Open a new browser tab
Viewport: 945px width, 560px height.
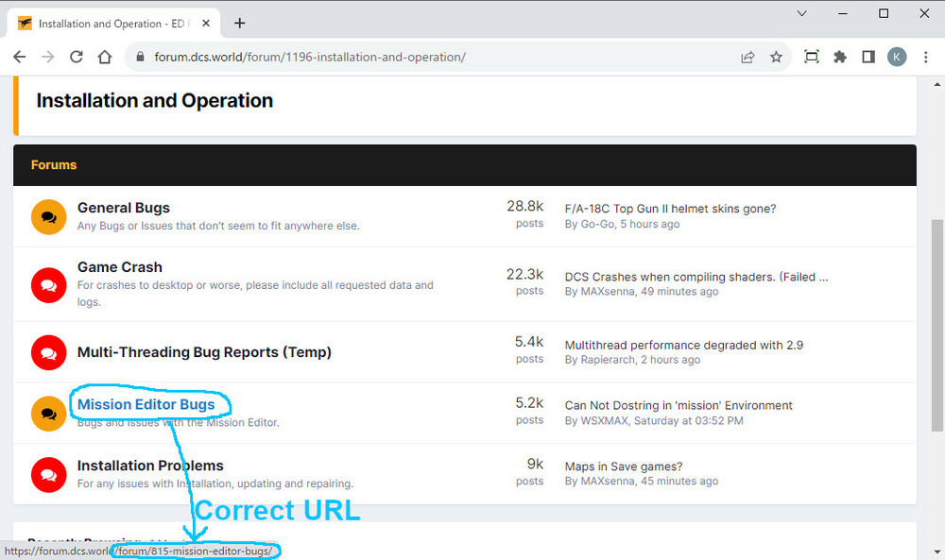(x=240, y=23)
